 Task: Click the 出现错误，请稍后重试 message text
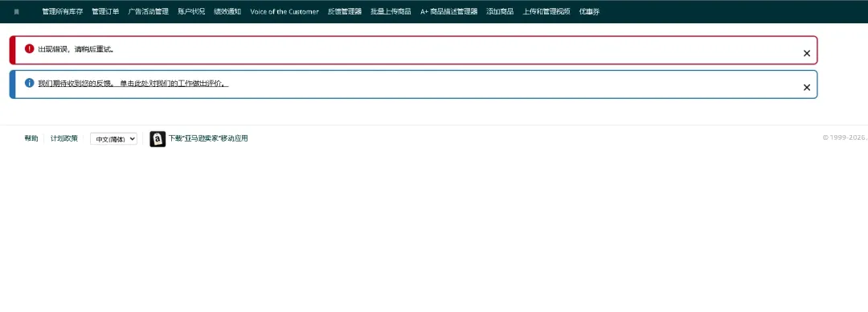(x=76, y=49)
